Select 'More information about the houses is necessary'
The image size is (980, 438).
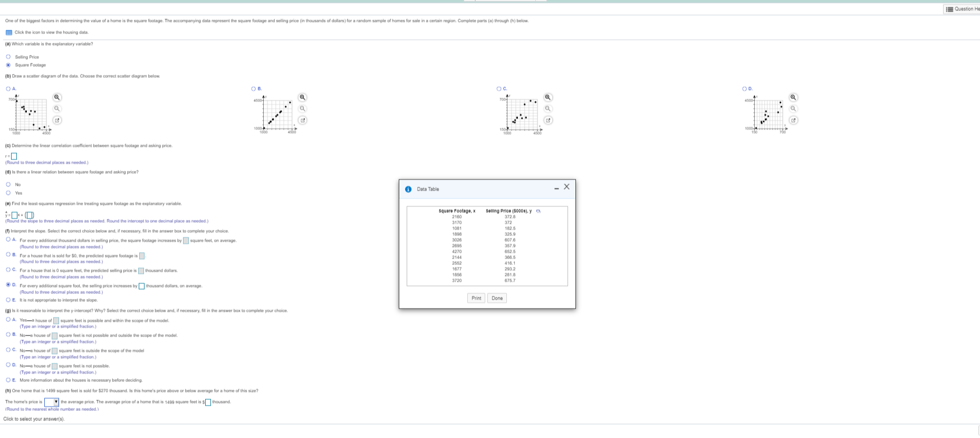(x=8, y=379)
